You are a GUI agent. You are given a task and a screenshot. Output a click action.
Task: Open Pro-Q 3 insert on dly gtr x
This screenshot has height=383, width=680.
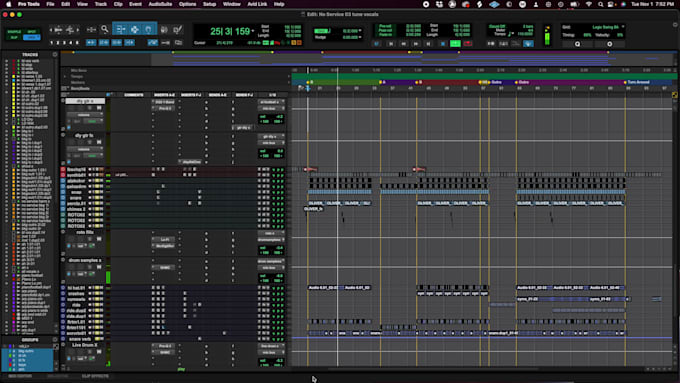click(x=164, y=108)
